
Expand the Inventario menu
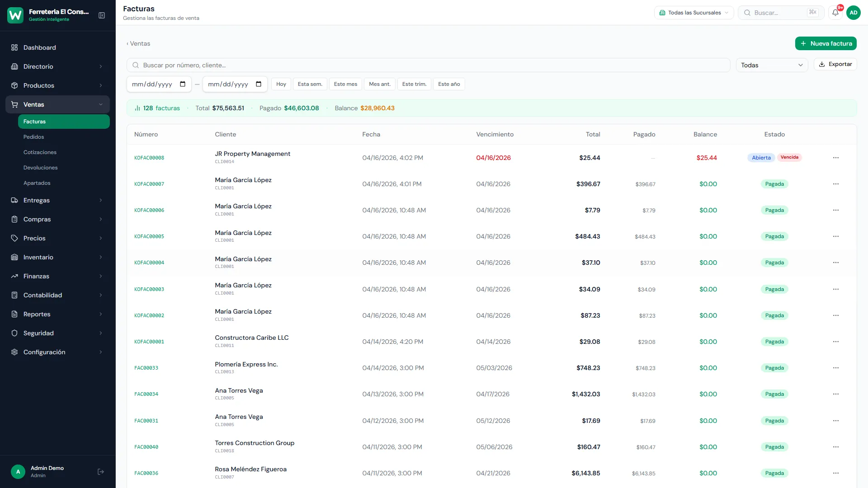pos(57,257)
